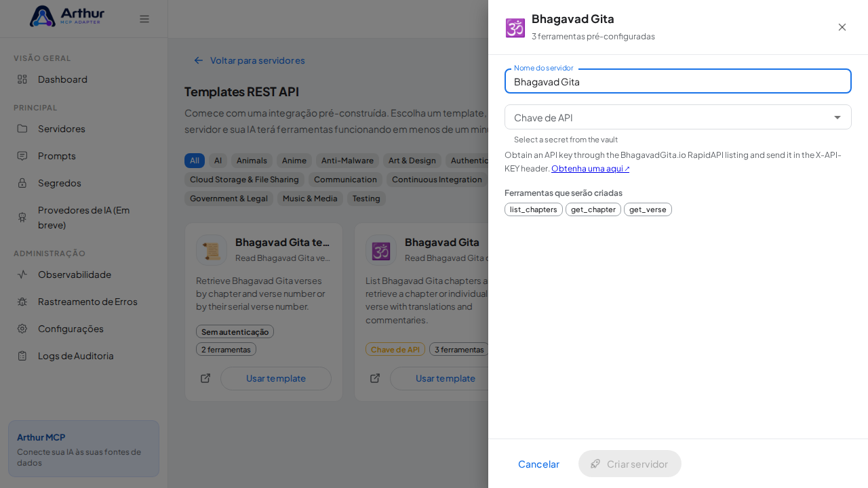Image resolution: width=868 pixels, height=488 pixels.
Task: Click '3 ferramentas pré-configuradas' subtitle
Action: coord(593,36)
